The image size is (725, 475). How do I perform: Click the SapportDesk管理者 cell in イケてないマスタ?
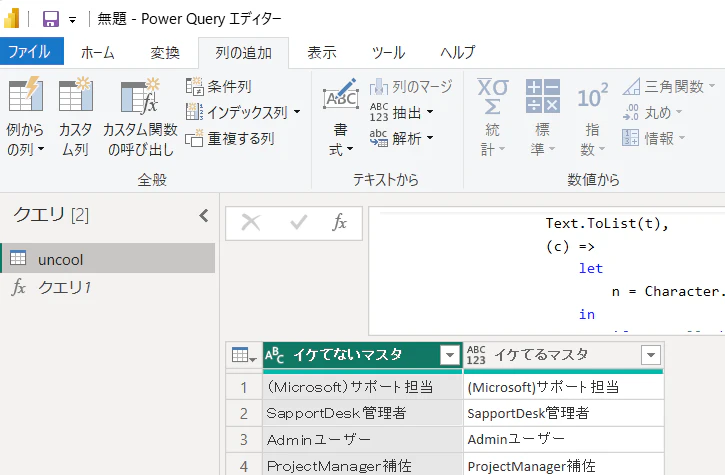pos(362,413)
